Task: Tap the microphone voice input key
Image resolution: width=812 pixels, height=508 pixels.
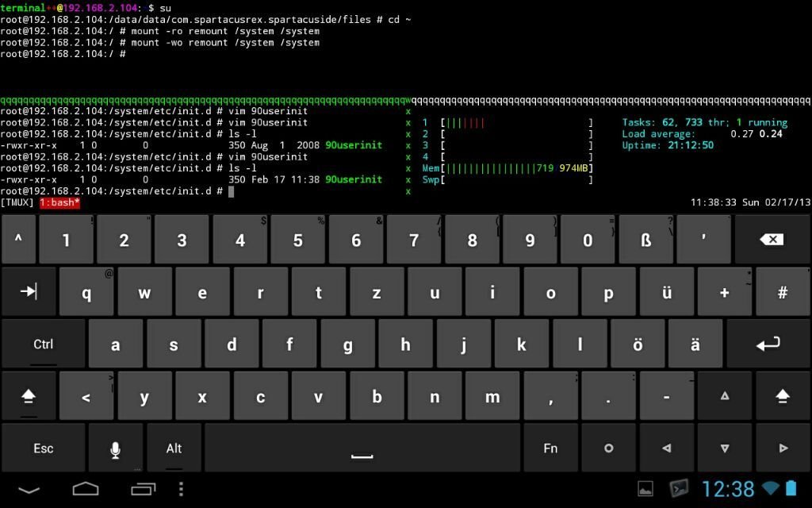Action: [x=116, y=448]
